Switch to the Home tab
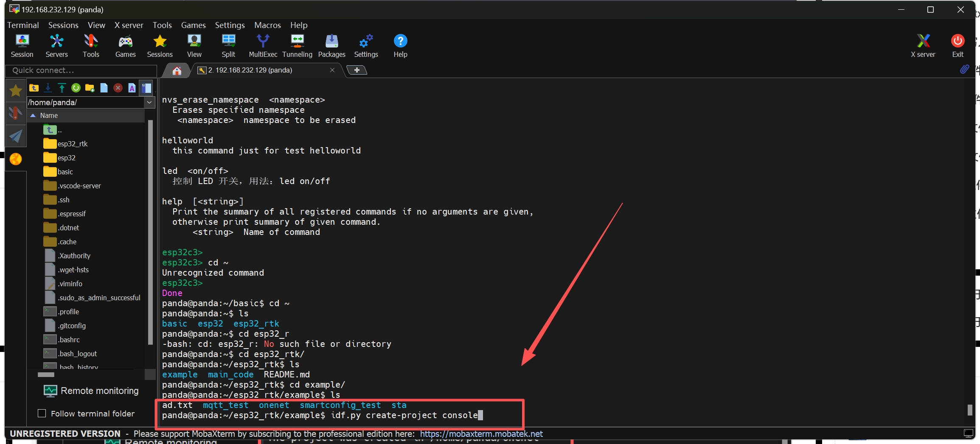Viewport: 980px width, 444px height. [x=177, y=70]
